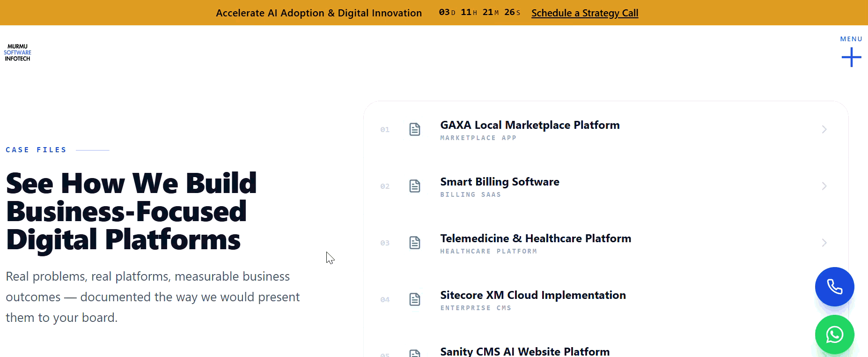This screenshot has height=357, width=868.
Task: Click the countdown timer in the banner
Action: 479,13
